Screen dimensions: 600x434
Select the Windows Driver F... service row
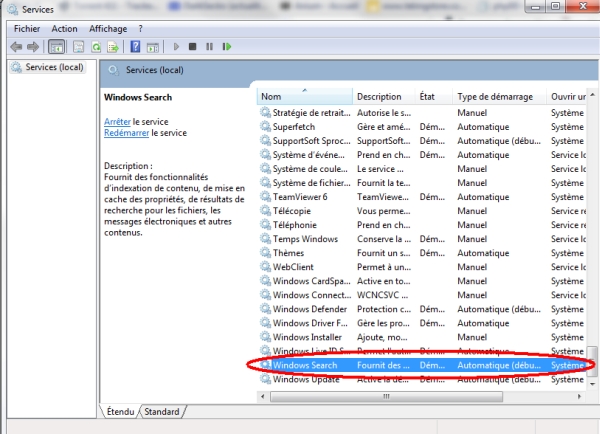422,323
